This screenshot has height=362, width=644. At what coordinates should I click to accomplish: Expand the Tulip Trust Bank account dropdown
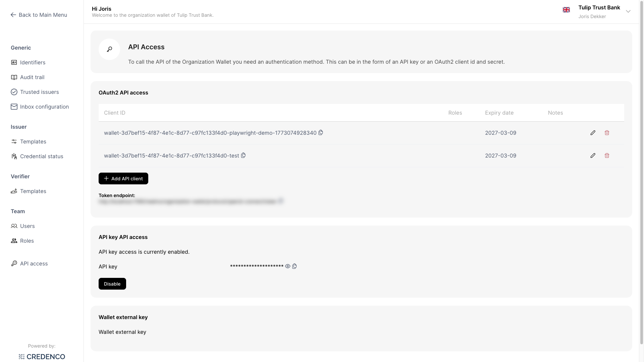point(628,11)
